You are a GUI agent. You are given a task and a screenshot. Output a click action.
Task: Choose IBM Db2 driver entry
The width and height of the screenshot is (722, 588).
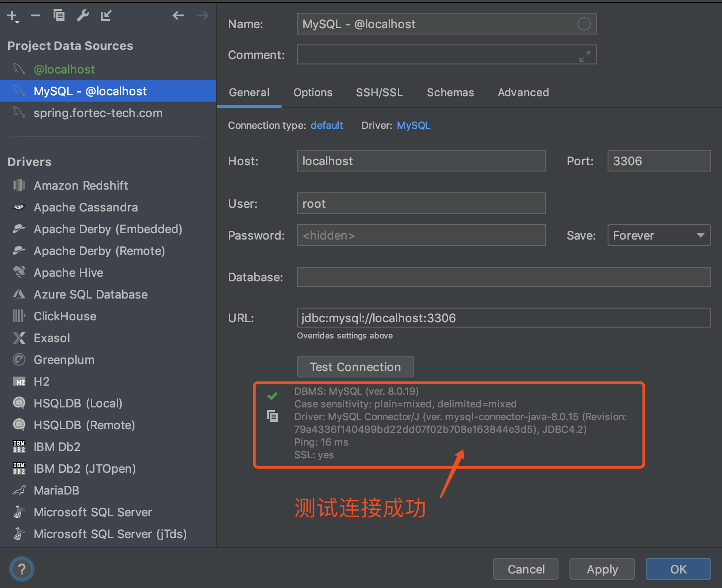108,446
